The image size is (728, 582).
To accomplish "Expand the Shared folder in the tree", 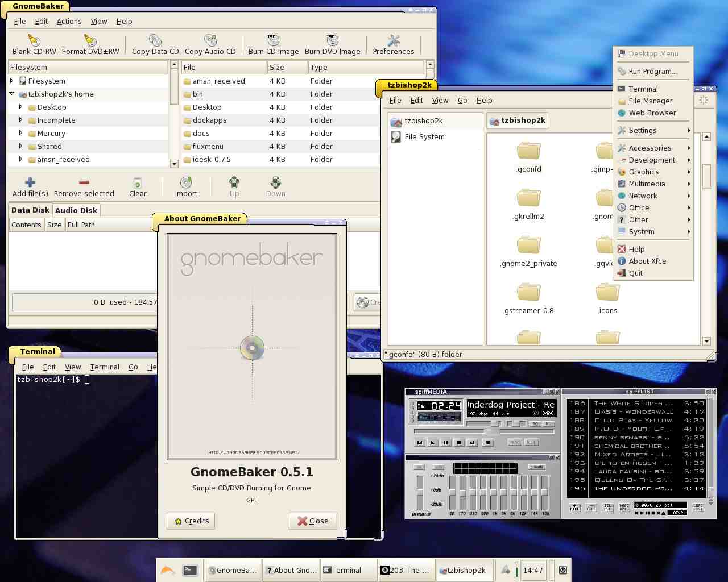I will coord(20,146).
